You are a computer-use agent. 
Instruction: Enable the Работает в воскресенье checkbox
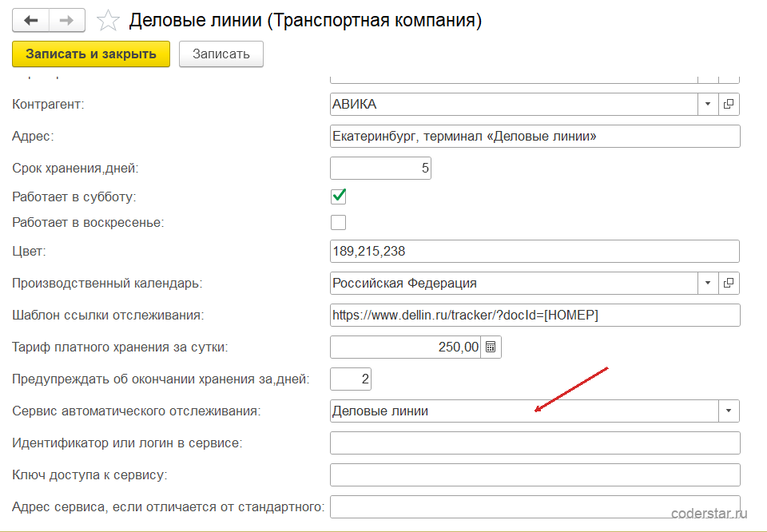[339, 223]
